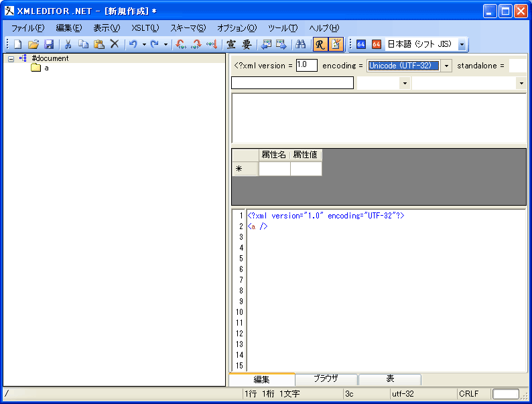Screen dimensions: 532x404
Task: Click the yellow folder icon for element a
Action: click(x=36, y=68)
